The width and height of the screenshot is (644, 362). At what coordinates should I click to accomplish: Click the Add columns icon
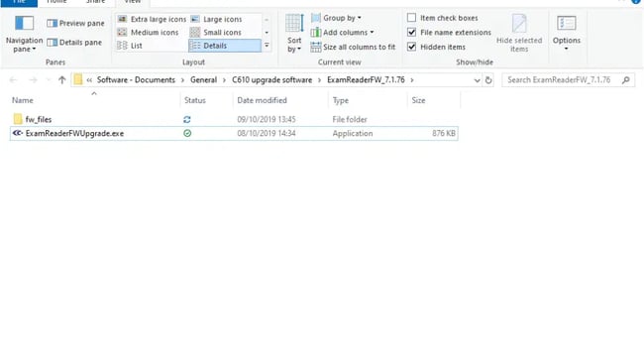(315, 33)
